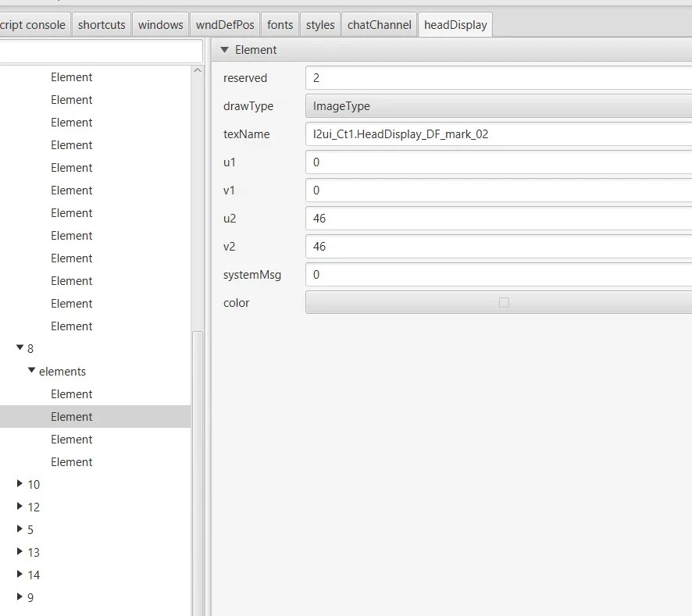Expand tree node 9
The image size is (692, 616).
20,596
